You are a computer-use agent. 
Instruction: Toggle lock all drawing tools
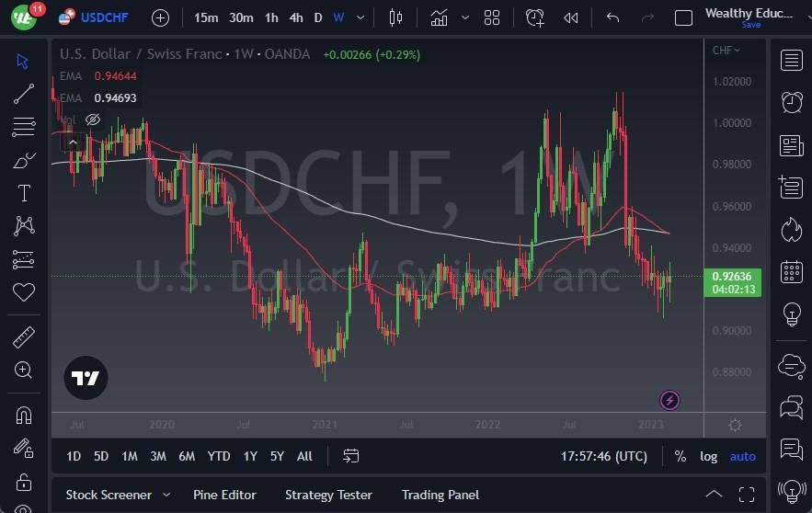23,482
